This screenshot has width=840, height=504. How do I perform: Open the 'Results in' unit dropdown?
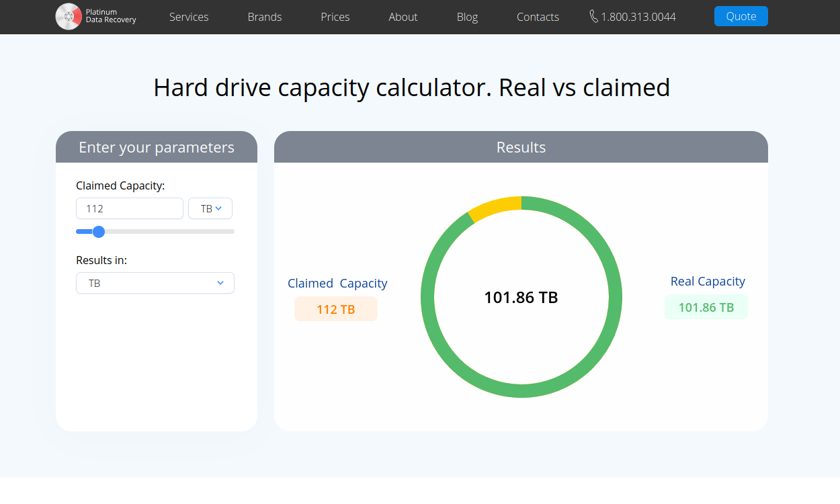pyautogui.click(x=155, y=283)
